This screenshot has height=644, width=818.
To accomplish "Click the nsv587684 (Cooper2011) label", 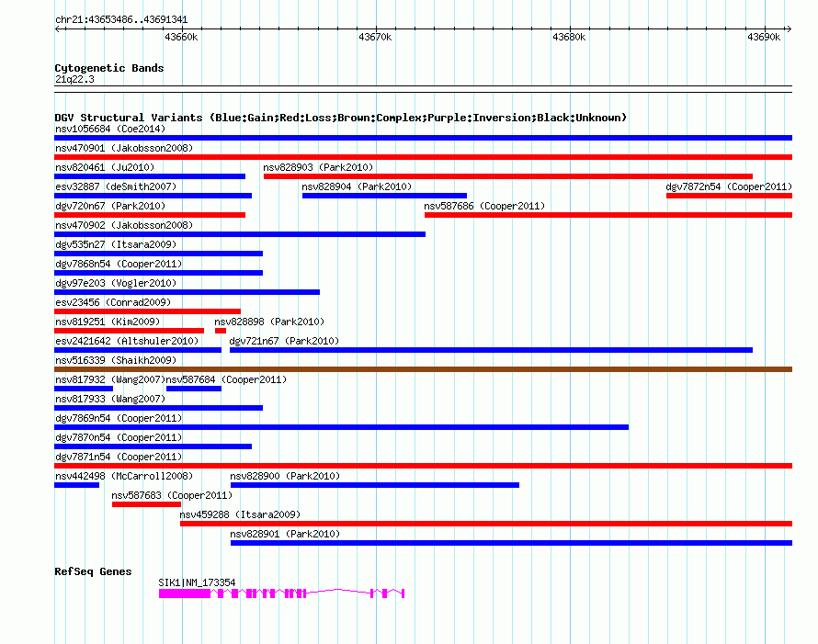I will pyautogui.click(x=226, y=379).
